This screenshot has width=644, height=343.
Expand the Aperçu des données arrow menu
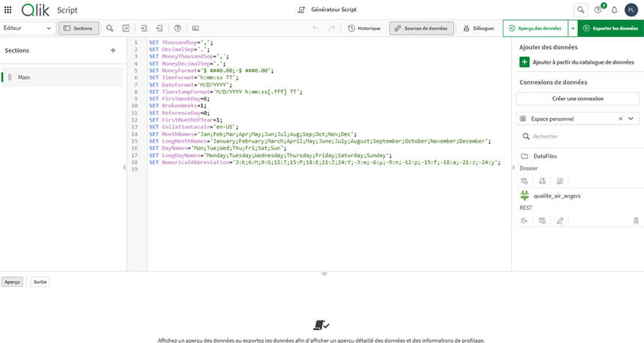(x=573, y=28)
